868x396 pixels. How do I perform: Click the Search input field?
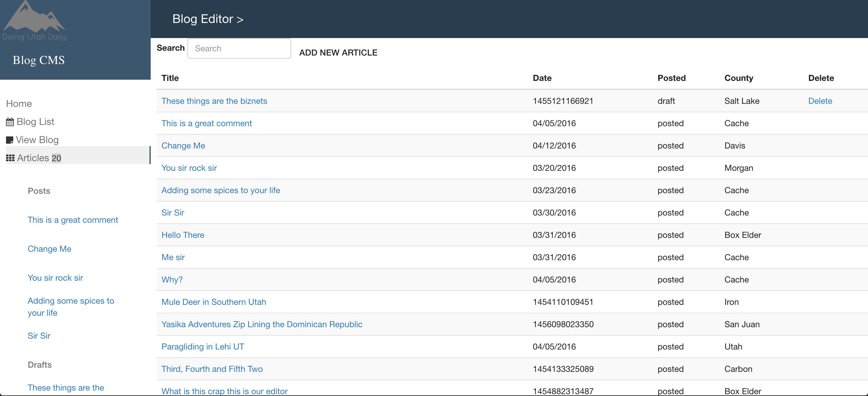click(239, 49)
